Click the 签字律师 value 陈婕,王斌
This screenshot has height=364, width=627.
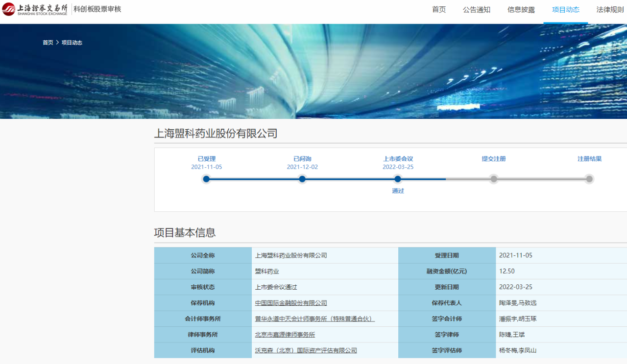512,335
